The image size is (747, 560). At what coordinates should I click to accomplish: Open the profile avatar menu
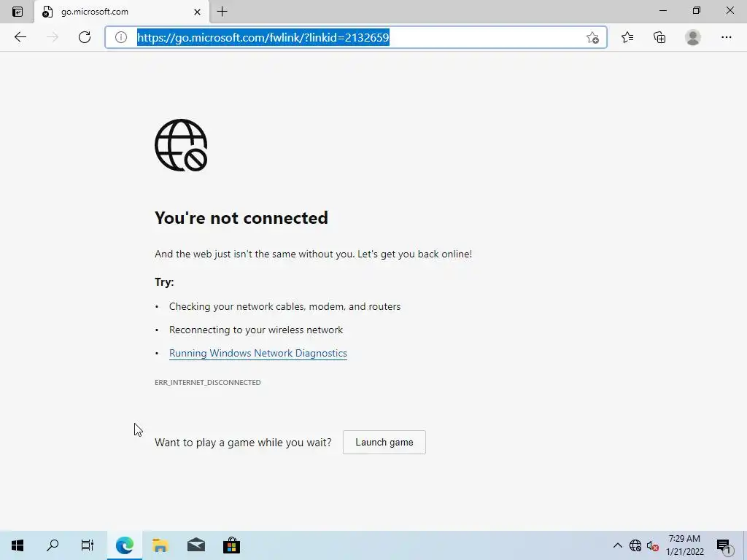click(693, 37)
